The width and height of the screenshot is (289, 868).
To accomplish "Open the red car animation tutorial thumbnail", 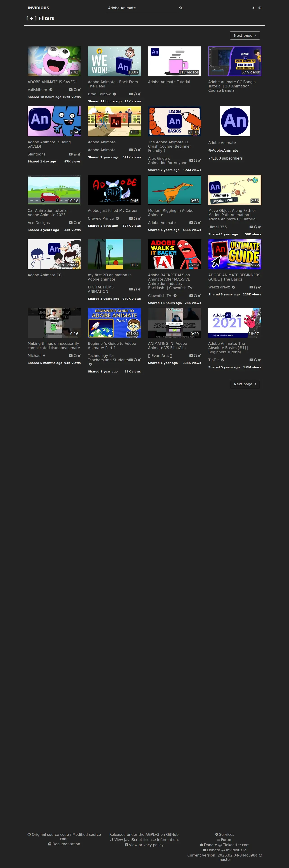I will point(54,190).
